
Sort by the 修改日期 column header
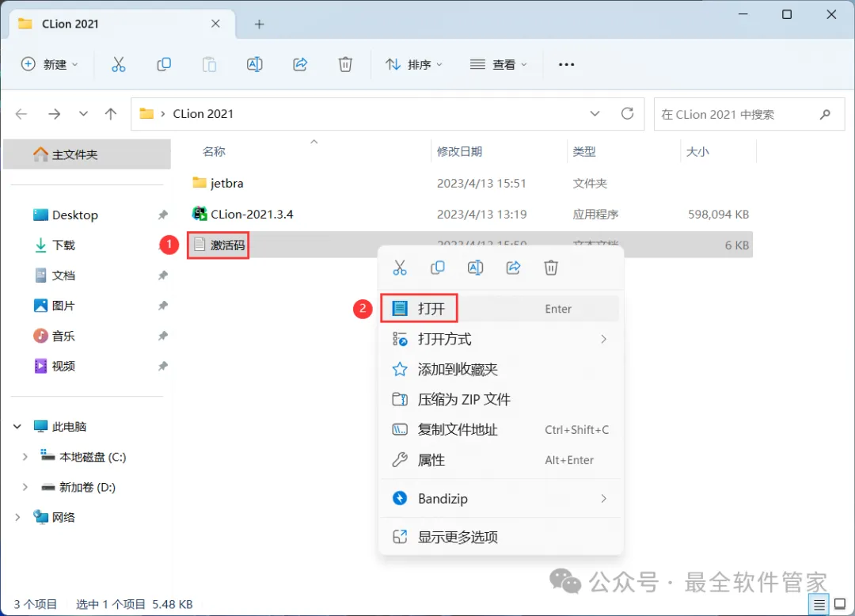point(459,151)
